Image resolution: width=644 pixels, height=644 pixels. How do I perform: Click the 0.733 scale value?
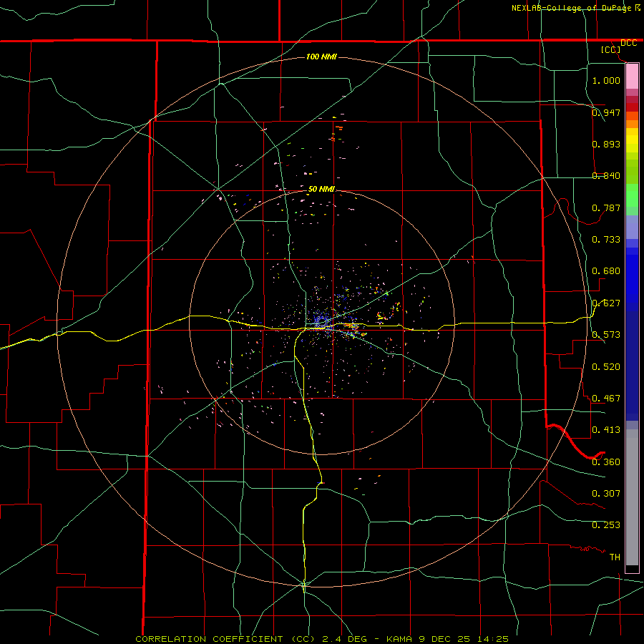[606, 240]
